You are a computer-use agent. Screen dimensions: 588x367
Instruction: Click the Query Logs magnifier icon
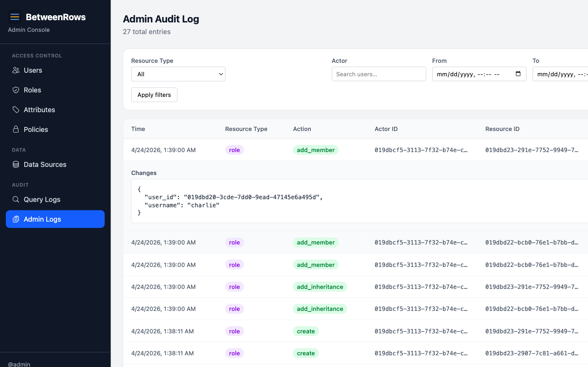coord(16,200)
